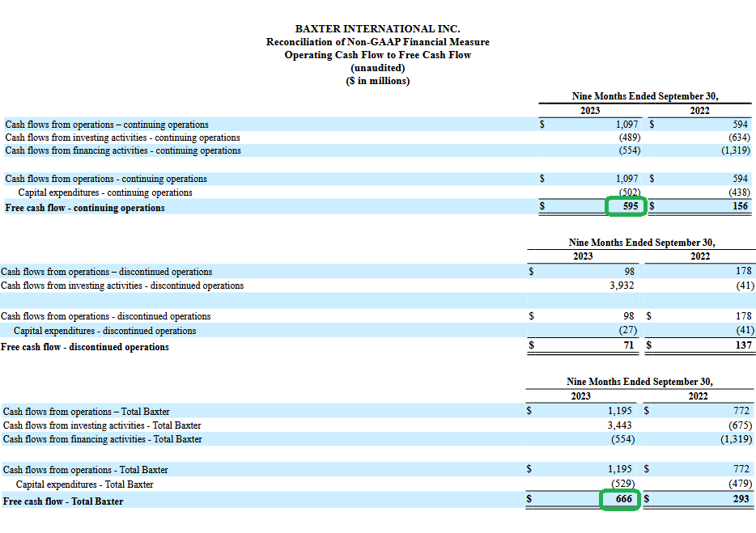Screen dimensions: 756x533
Task: Click the "156" free cash flow value
Action: tap(740, 206)
